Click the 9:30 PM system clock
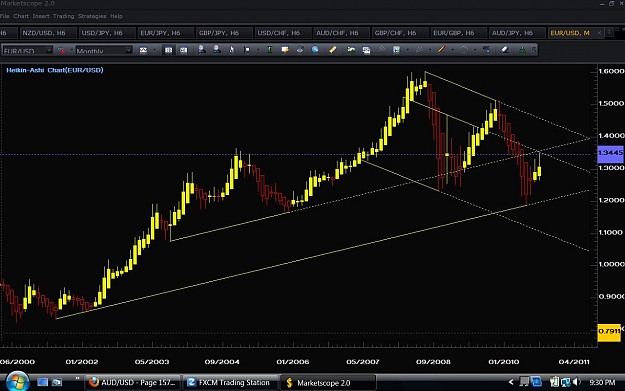The width and height of the screenshot is (625, 391). tap(602, 383)
